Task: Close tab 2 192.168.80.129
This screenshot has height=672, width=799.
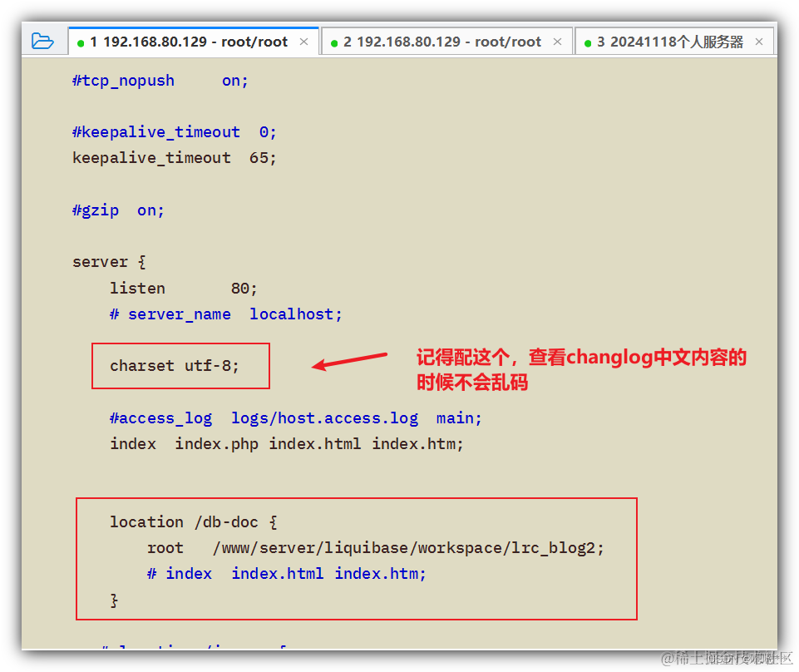Action: click(x=557, y=42)
